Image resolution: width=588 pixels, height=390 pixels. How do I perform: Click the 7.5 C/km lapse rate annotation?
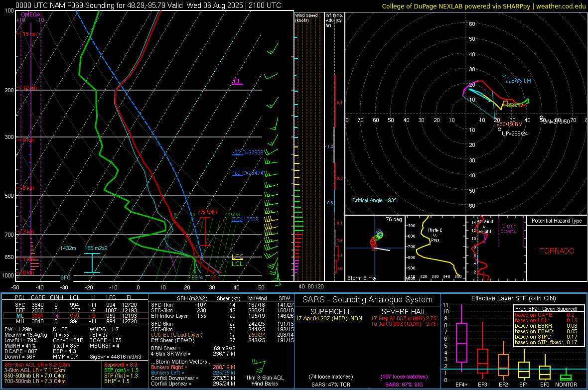pyautogui.click(x=208, y=212)
